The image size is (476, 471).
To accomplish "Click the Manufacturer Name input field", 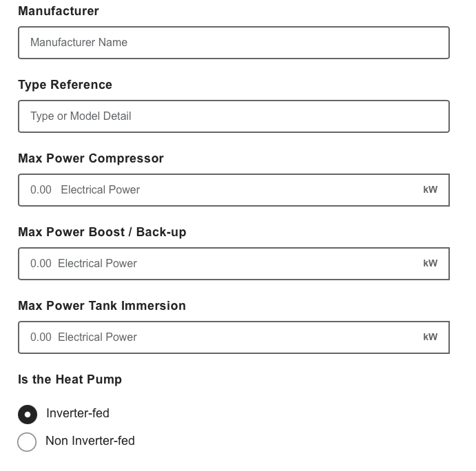I will pyautogui.click(x=234, y=43).
